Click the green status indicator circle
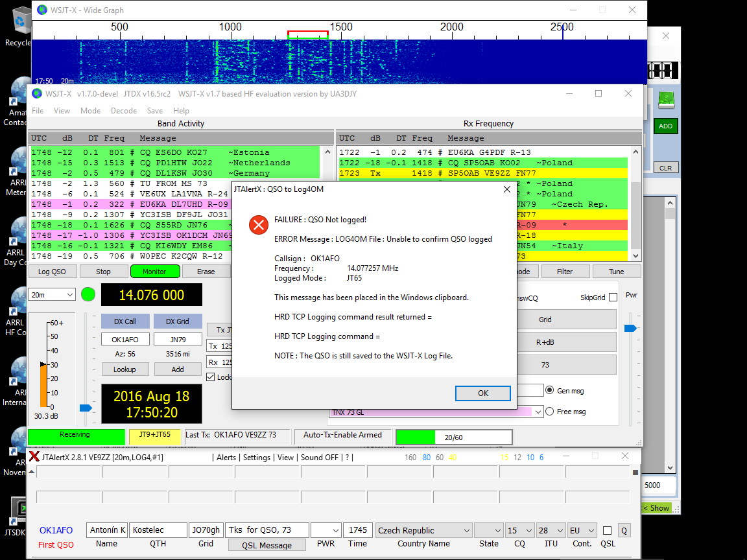747x560 pixels. [x=88, y=294]
